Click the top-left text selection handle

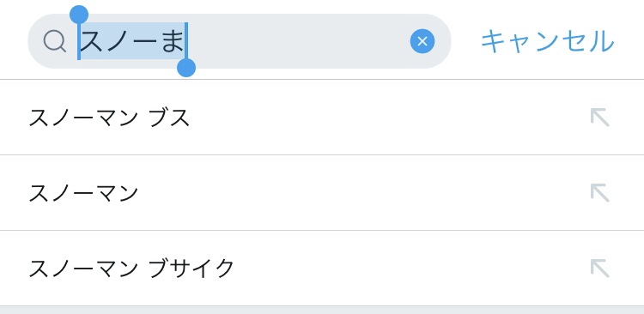pyautogui.click(x=79, y=15)
